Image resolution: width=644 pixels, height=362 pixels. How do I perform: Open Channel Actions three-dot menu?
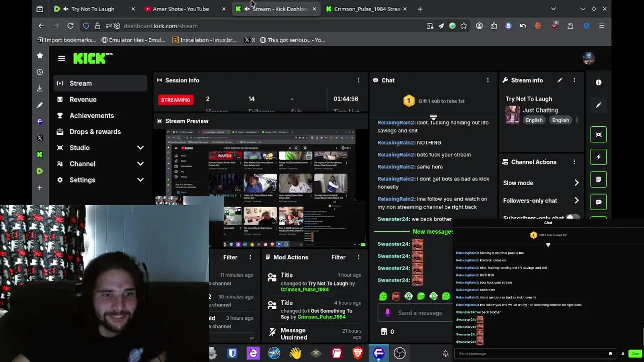click(x=574, y=162)
